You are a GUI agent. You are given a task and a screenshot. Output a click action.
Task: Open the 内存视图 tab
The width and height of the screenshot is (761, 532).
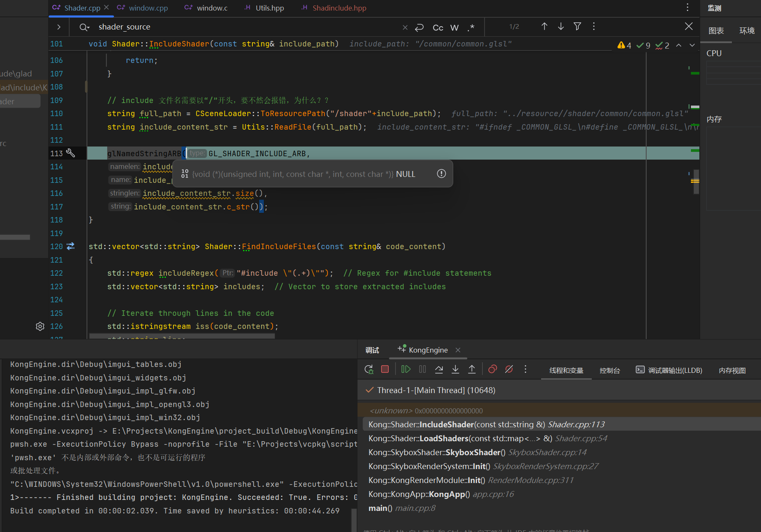tap(732, 371)
